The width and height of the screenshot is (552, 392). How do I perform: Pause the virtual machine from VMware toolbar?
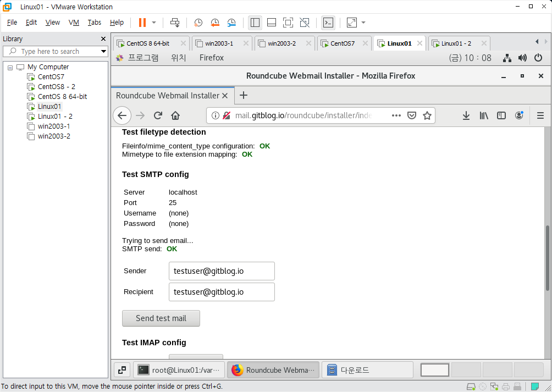click(142, 23)
